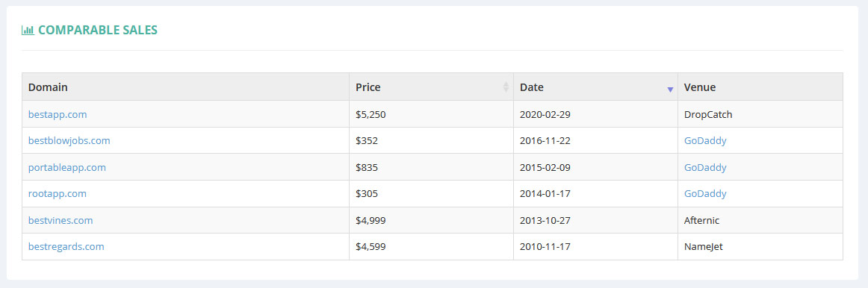Click the Afternic venue cell
The image size is (868, 288).
760,220
